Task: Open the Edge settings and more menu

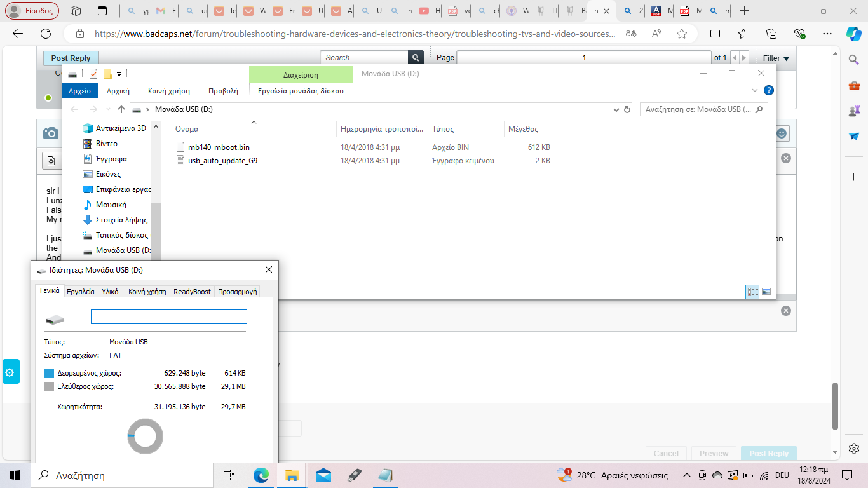Action: 827,34
